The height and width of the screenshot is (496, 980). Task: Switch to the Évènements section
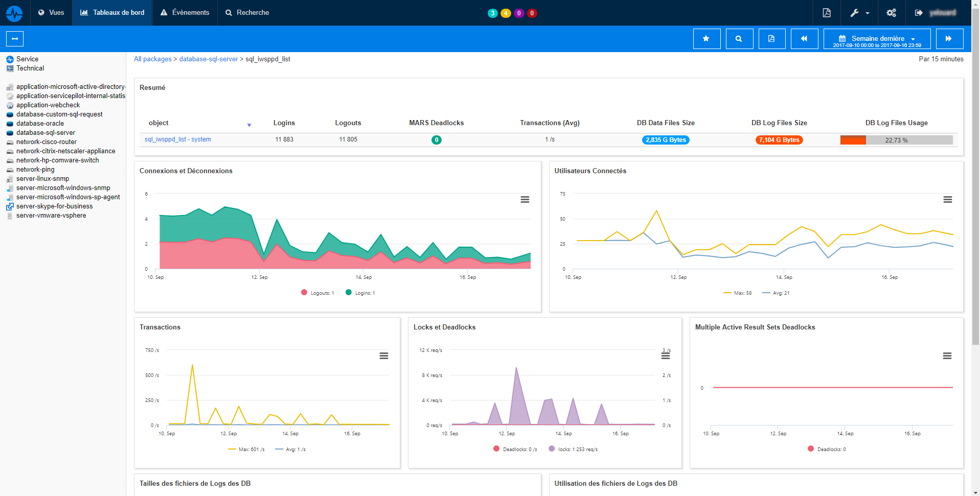pyautogui.click(x=185, y=13)
